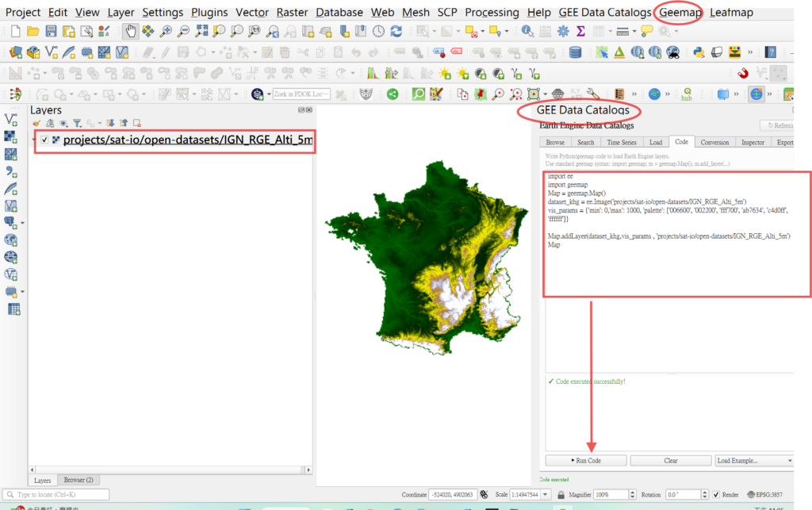The image size is (812, 510).
Task: Click the Save Project floppy disk icon
Action: [x=51, y=31]
